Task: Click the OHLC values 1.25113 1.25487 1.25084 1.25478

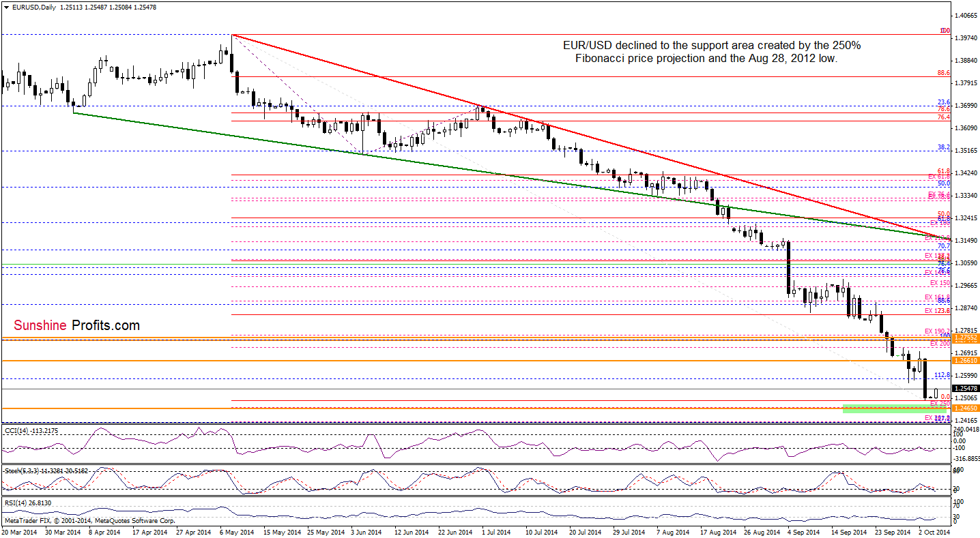Action: [109, 6]
